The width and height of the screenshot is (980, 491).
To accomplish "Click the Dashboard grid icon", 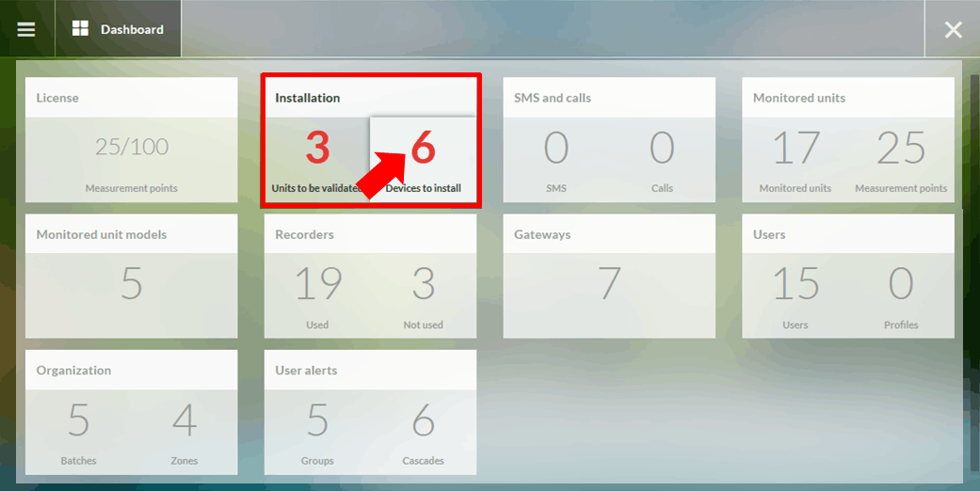I will click(x=80, y=29).
